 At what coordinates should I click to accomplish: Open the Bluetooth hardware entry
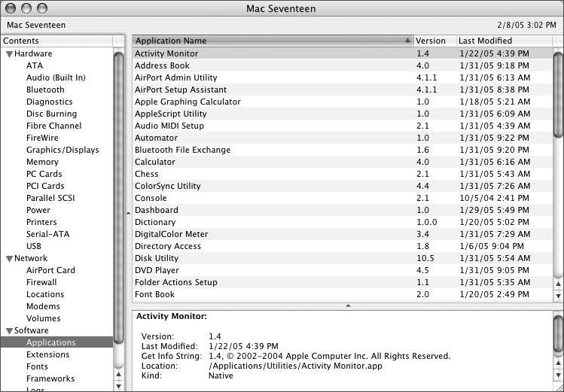tap(45, 90)
